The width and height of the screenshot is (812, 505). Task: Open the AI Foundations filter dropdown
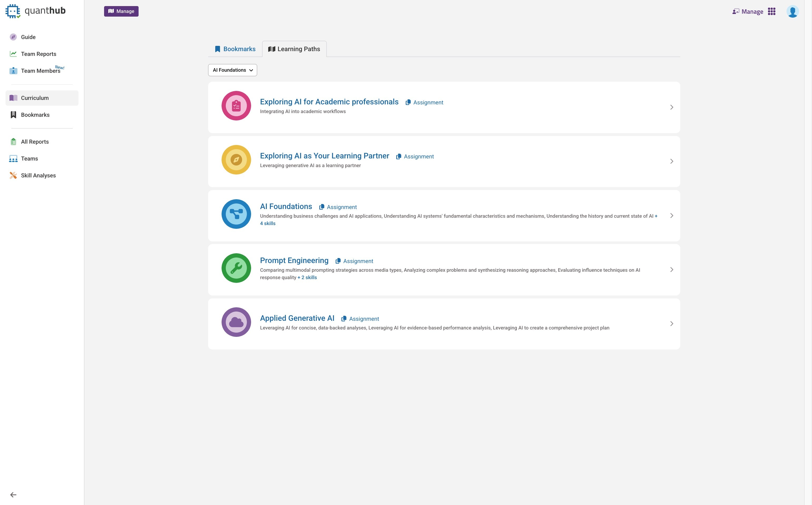[232, 70]
